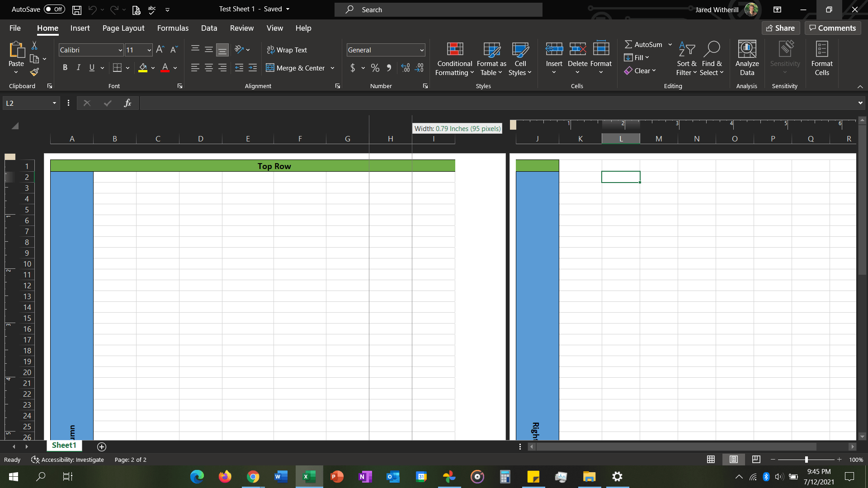Image resolution: width=868 pixels, height=488 pixels.
Task: Open the General number format dropdown
Action: [x=420, y=50]
